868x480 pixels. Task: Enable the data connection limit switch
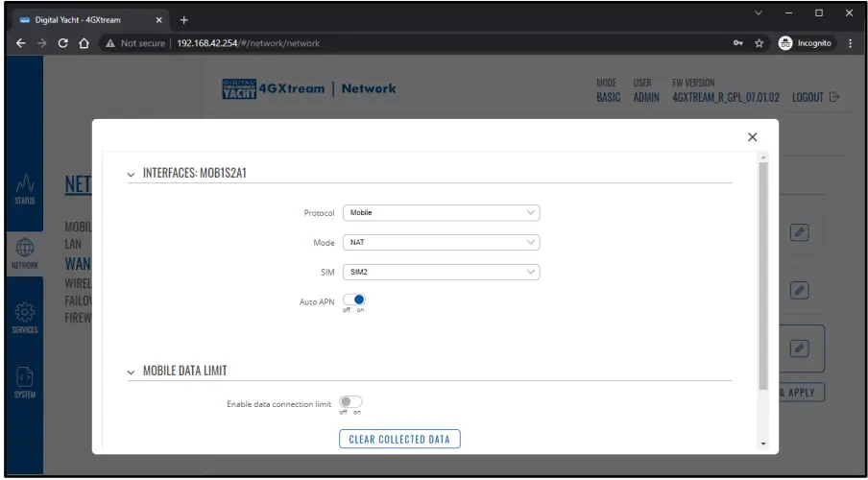pyautogui.click(x=353, y=404)
